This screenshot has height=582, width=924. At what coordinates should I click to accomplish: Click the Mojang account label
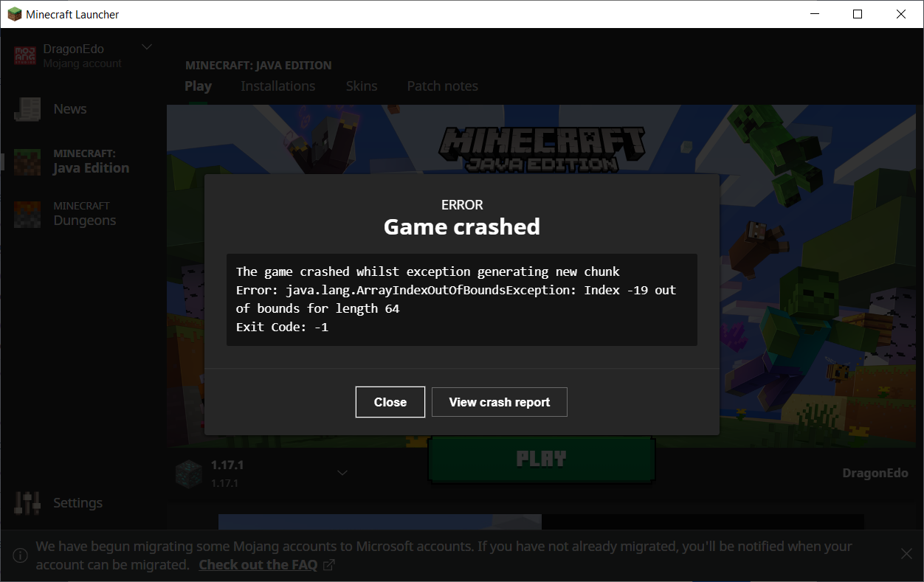pos(82,63)
